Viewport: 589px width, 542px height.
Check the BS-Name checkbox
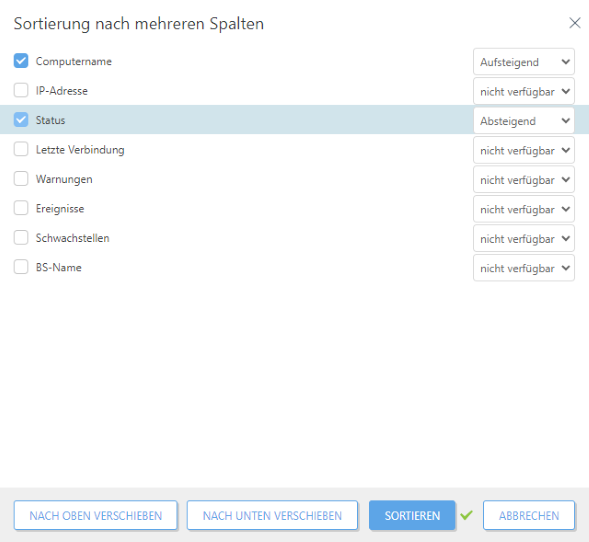point(21,267)
